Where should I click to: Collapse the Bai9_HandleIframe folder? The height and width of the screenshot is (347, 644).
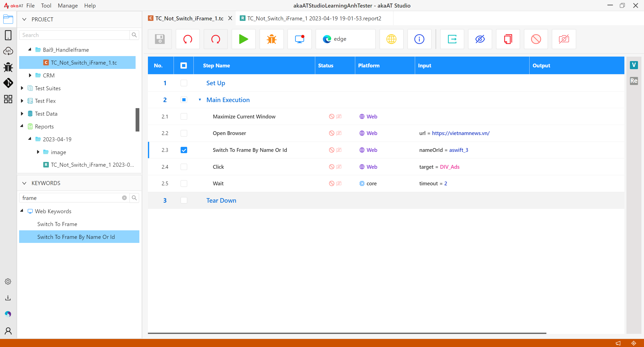pos(30,50)
